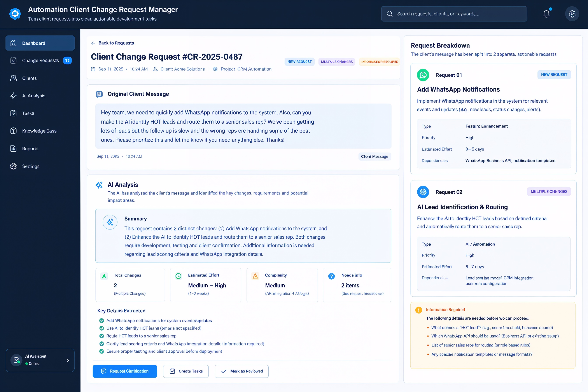Click the Total Changes green icon

[104, 276]
